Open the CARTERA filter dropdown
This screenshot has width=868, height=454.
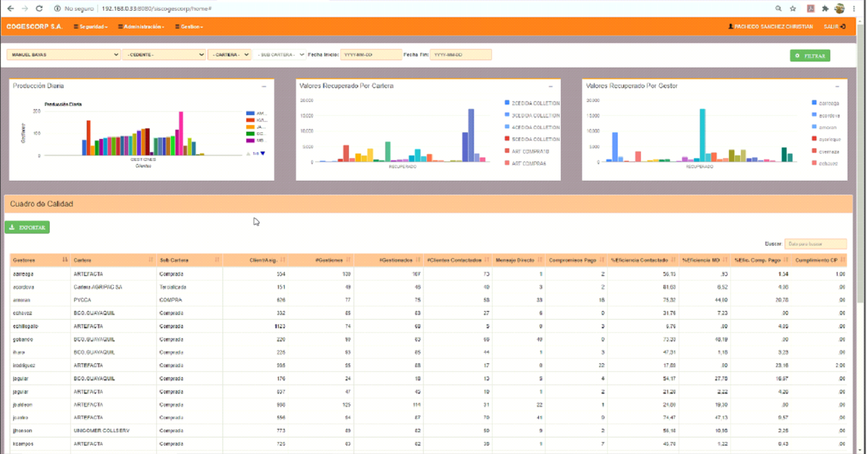[229, 55]
